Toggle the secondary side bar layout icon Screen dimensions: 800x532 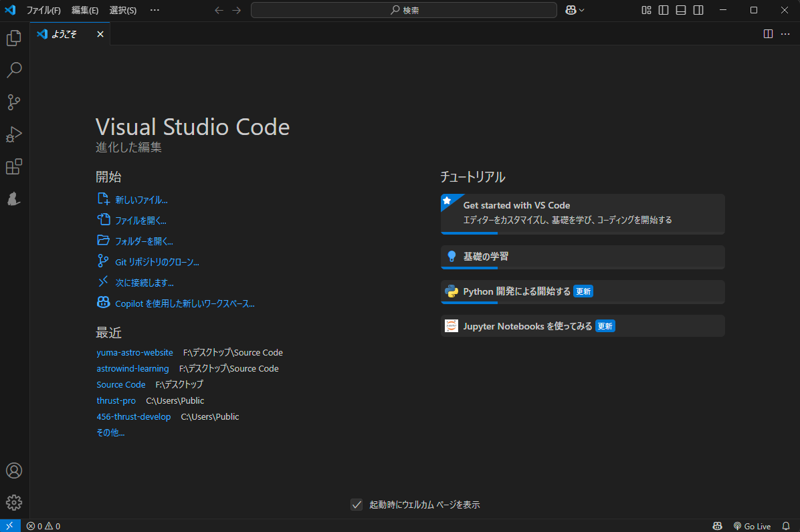coord(698,10)
